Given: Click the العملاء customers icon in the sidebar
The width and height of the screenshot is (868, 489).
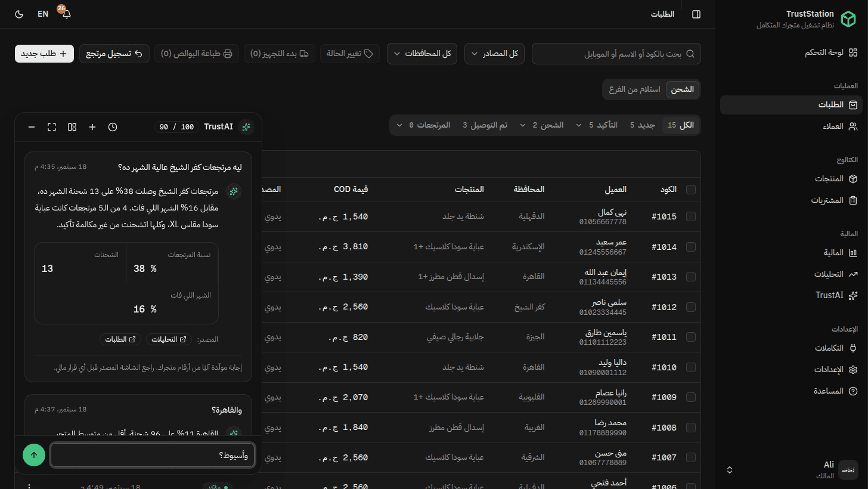Looking at the screenshot, I should coord(853,126).
